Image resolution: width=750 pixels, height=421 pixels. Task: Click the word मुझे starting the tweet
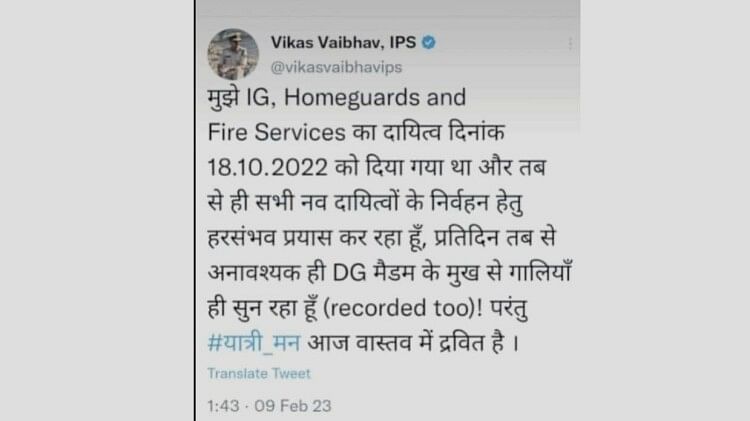[x=223, y=98]
